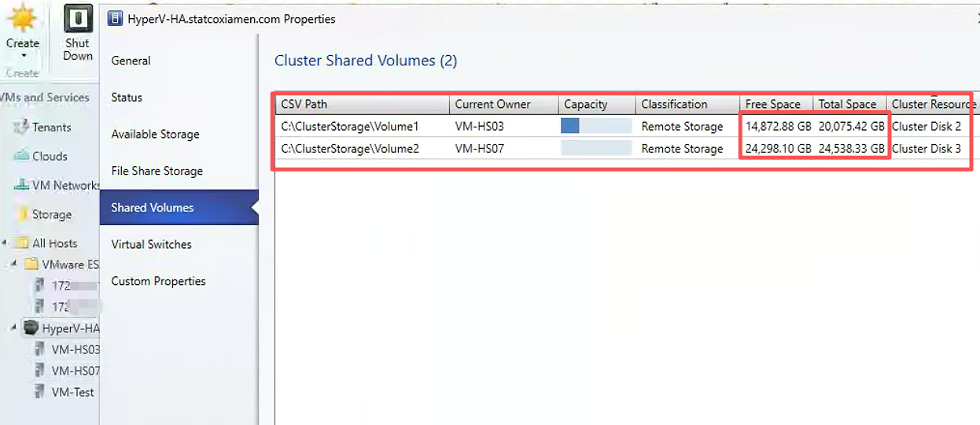The width and height of the screenshot is (980, 425).
Task: Open the Custom Properties tab
Action: pos(179,281)
